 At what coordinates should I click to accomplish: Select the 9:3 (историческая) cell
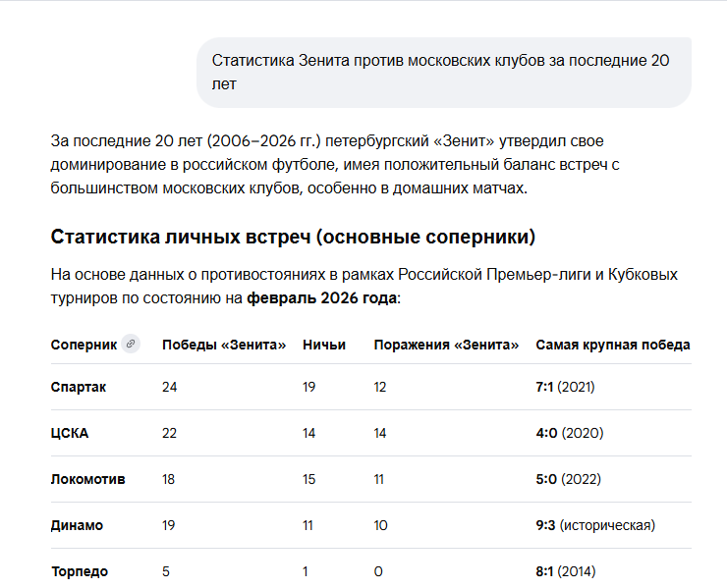595,525
